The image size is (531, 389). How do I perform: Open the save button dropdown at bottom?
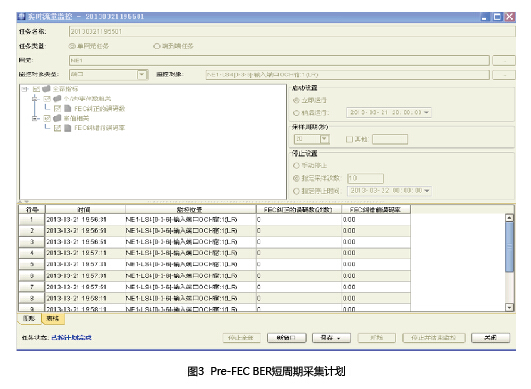339,338
